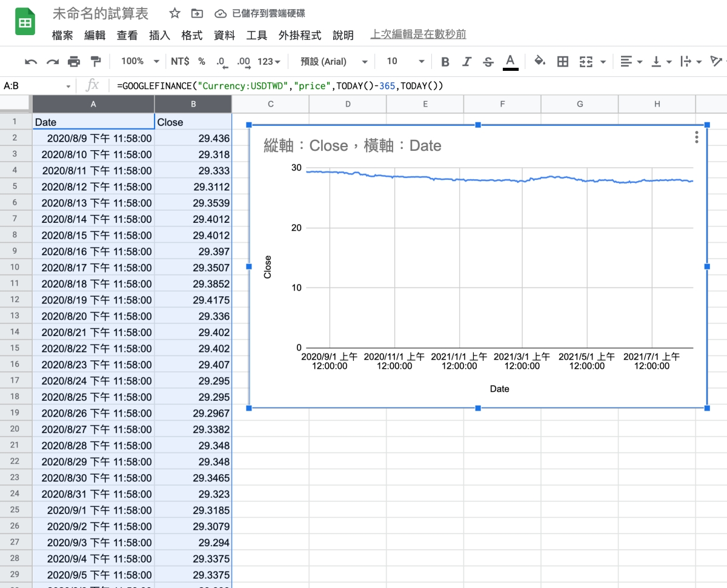This screenshot has width=727, height=588.
Task: Star this spreadsheet document
Action: (x=174, y=13)
